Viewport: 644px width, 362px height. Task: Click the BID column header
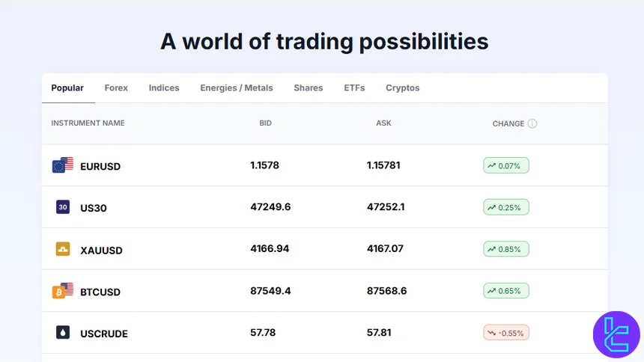click(265, 123)
